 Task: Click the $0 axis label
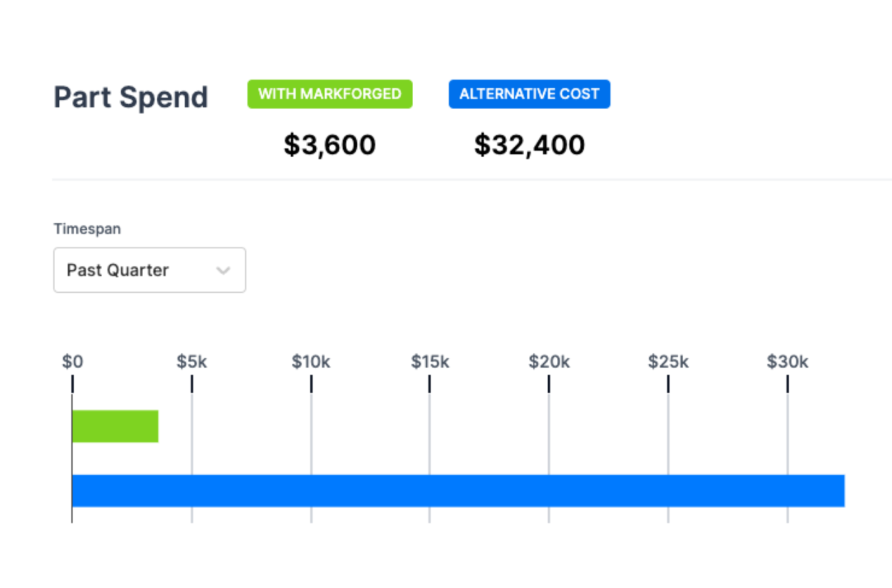click(72, 361)
